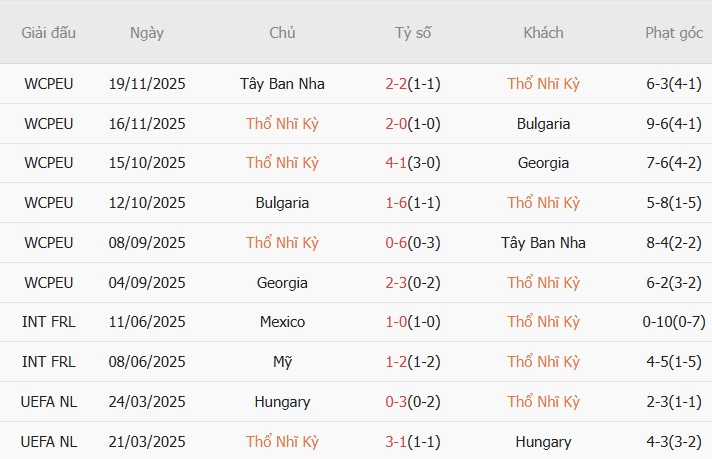The height and width of the screenshot is (459, 712).
Task: Click Hungary as home team on 24/03/2025
Action: (x=282, y=402)
